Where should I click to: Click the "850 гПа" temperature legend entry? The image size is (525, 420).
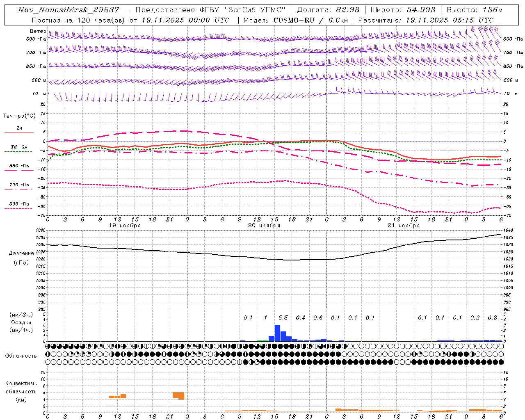pyautogui.click(x=19, y=166)
